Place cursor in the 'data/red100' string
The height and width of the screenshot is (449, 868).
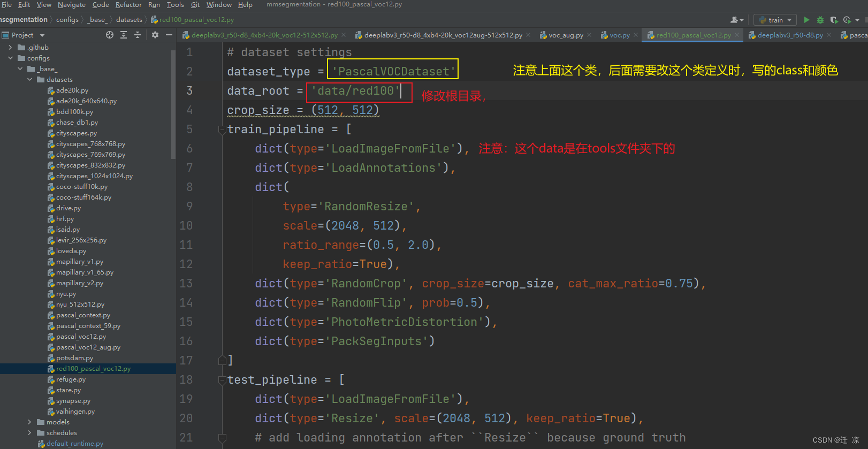[x=356, y=91]
